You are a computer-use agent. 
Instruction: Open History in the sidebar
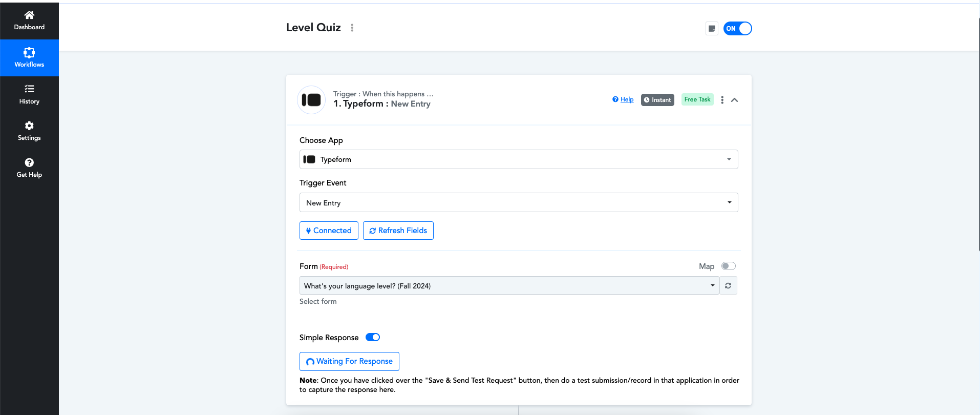[x=29, y=95]
